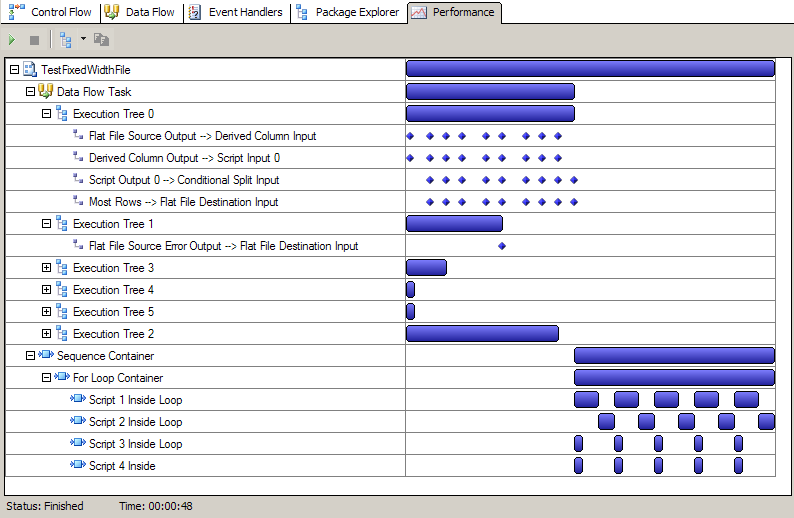Switch to the Control Flow tab
Image resolution: width=794 pixels, height=518 pixels.
coord(50,13)
